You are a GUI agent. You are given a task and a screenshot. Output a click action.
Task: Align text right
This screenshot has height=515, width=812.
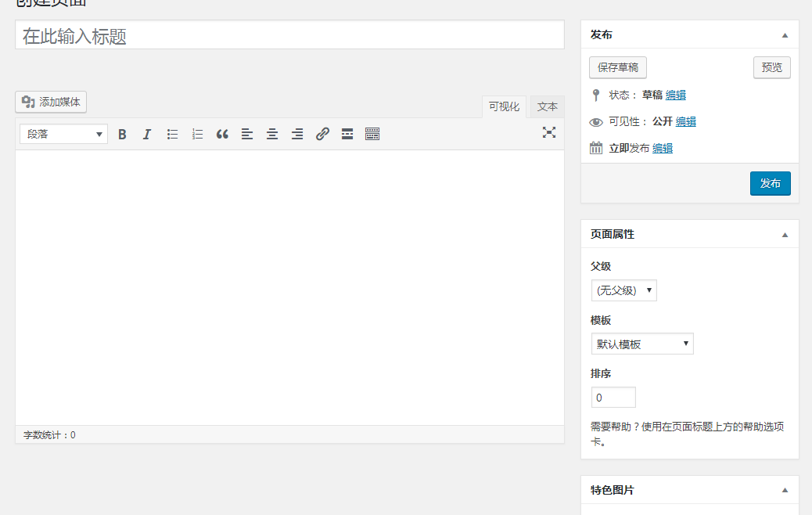(297, 134)
